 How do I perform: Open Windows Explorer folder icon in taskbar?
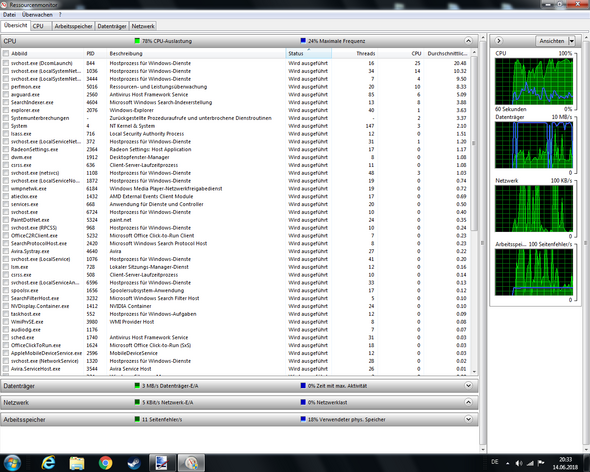pyautogui.click(x=77, y=463)
